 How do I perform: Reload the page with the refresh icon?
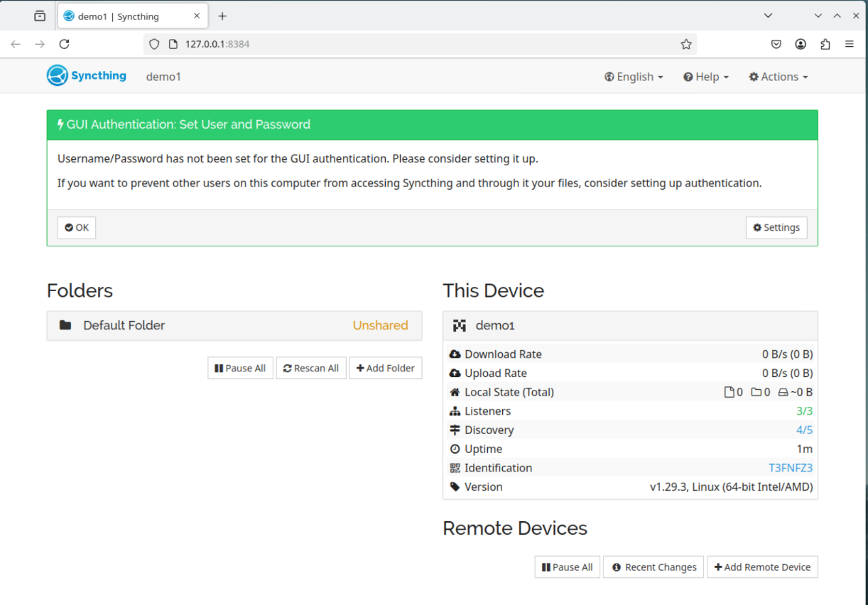(64, 44)
